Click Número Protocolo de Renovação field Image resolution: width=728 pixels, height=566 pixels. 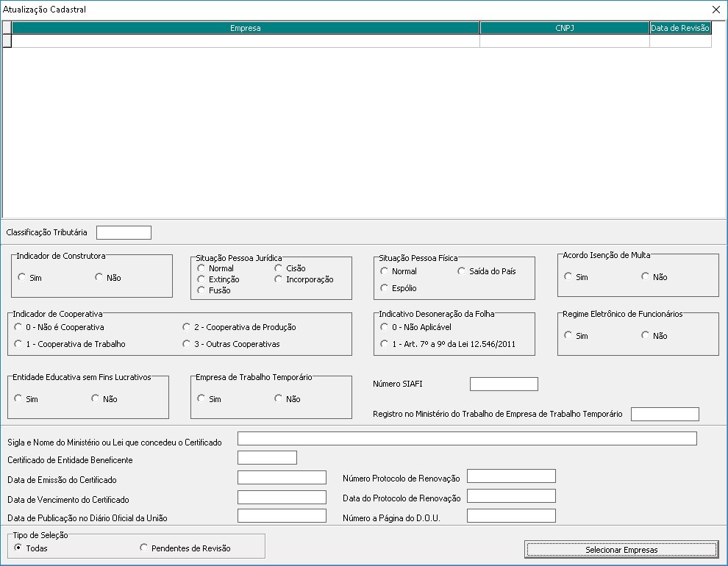click(x=511, y=476)
